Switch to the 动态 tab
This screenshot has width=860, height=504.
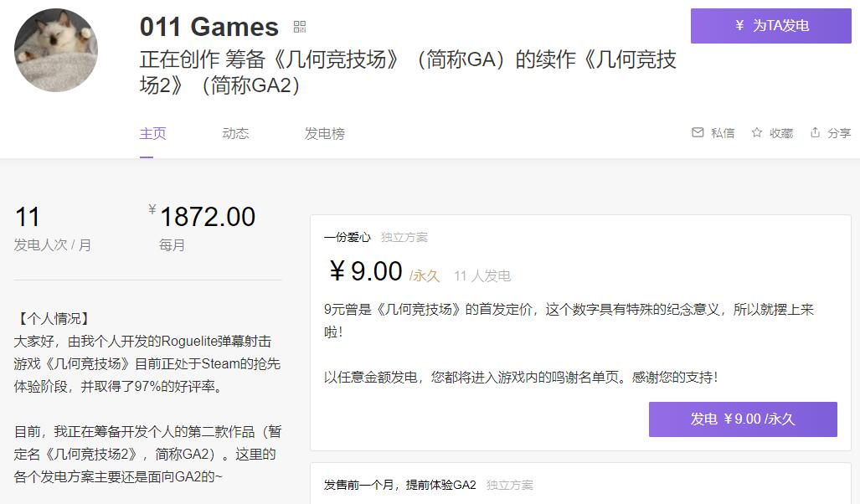point(235,133)
